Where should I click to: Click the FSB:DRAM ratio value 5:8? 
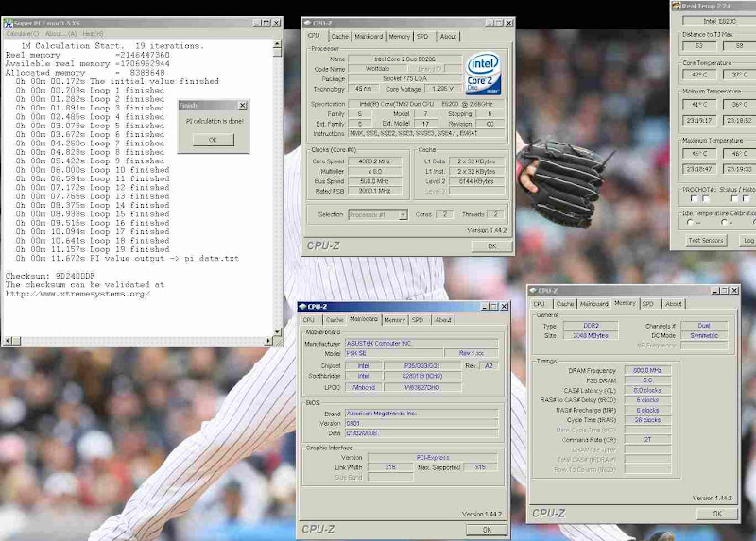pyautogui.click(x=647, y=380)
